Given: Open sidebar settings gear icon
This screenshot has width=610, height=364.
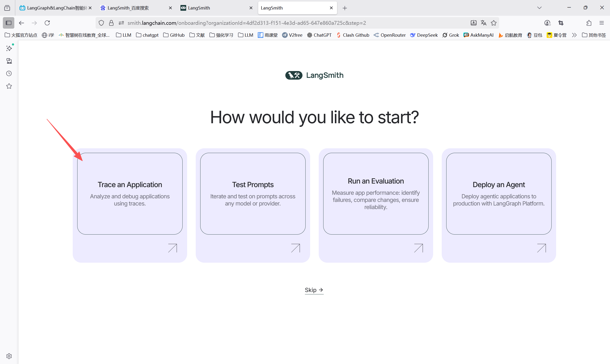Looking at the screenshot, I should click(9, 356).
